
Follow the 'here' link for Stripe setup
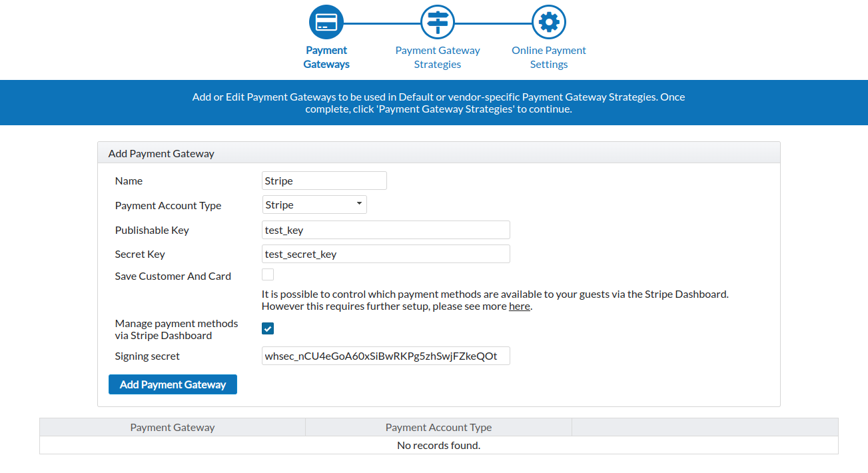520,306
